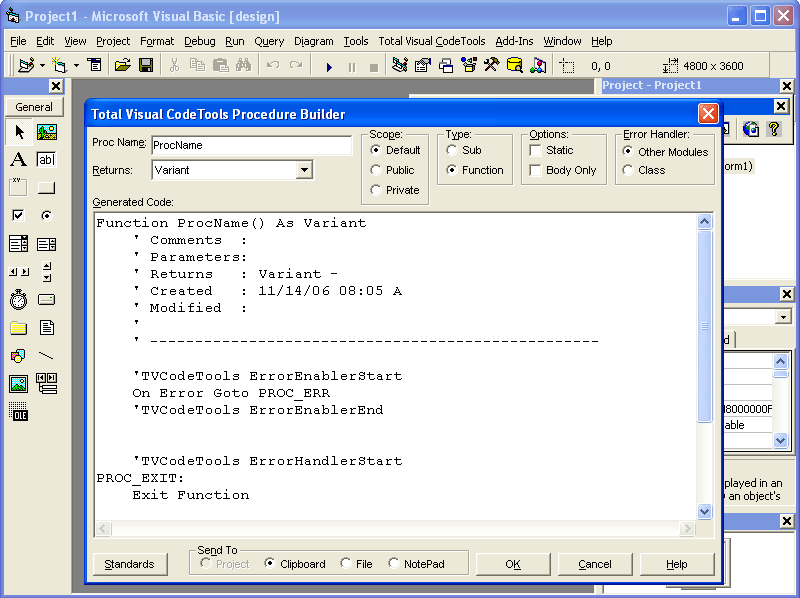Image resolution: width=800 pixels, height=598 pixels.
Task: Select the Label control tool
Action: pyautogui.click(x=19, y=160)
